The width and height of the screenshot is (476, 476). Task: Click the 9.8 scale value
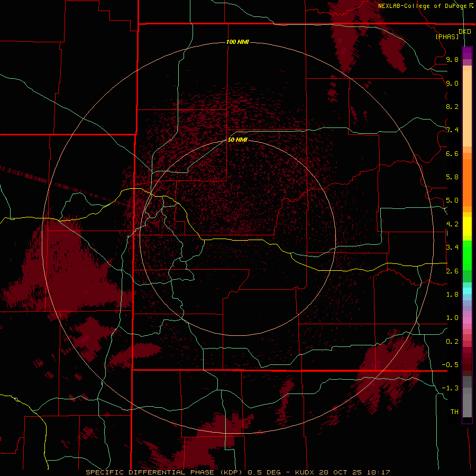[452, 59]
